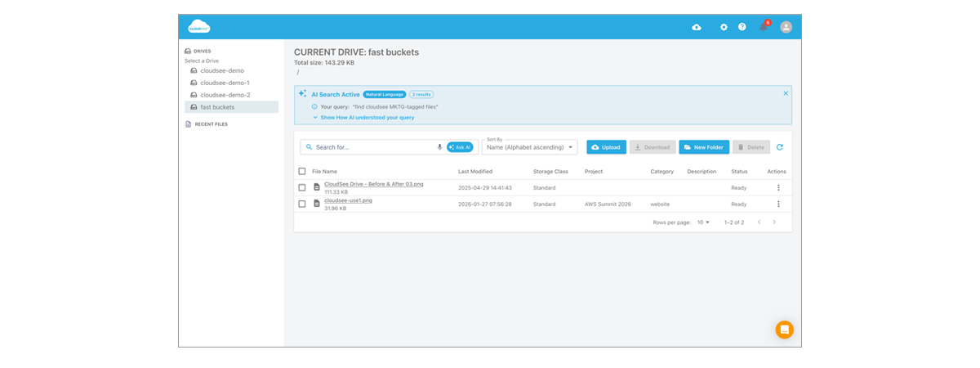
Task: Open help with the question mark icon
Action: 742,27
